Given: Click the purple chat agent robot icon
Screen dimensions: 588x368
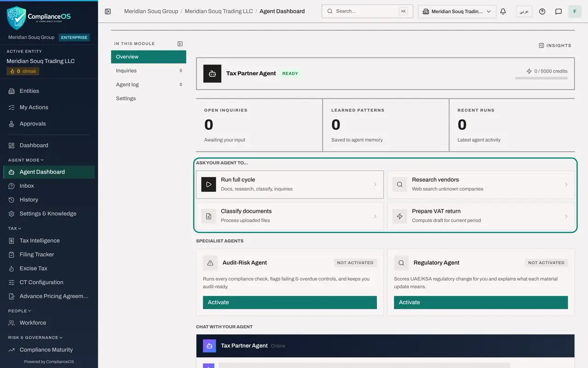Looking at the screenshot, I should tap(209, 346).
